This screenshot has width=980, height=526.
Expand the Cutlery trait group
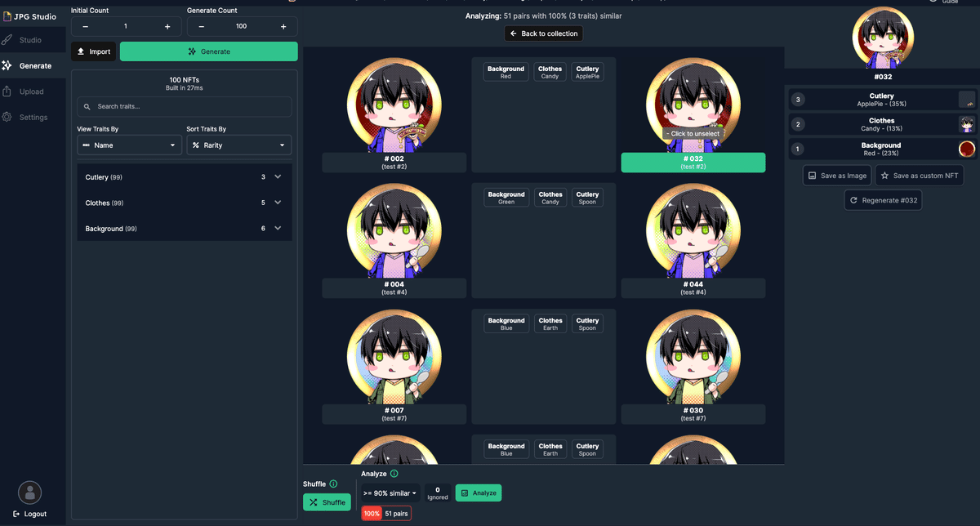click(185, 177)
